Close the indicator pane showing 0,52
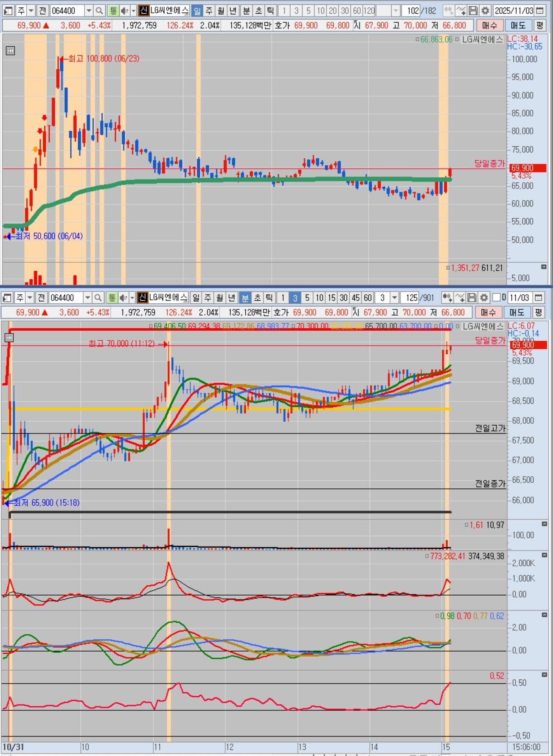 pos(545,675)
